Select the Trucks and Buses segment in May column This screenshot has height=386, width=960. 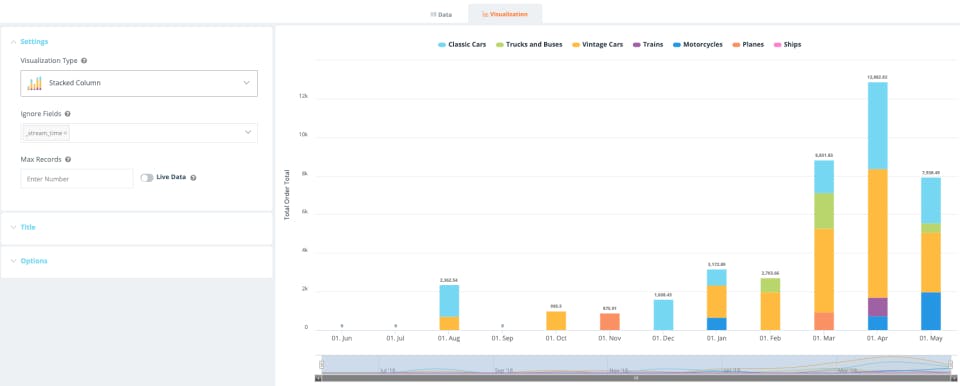pyautogui.click(x=931, y=228)
